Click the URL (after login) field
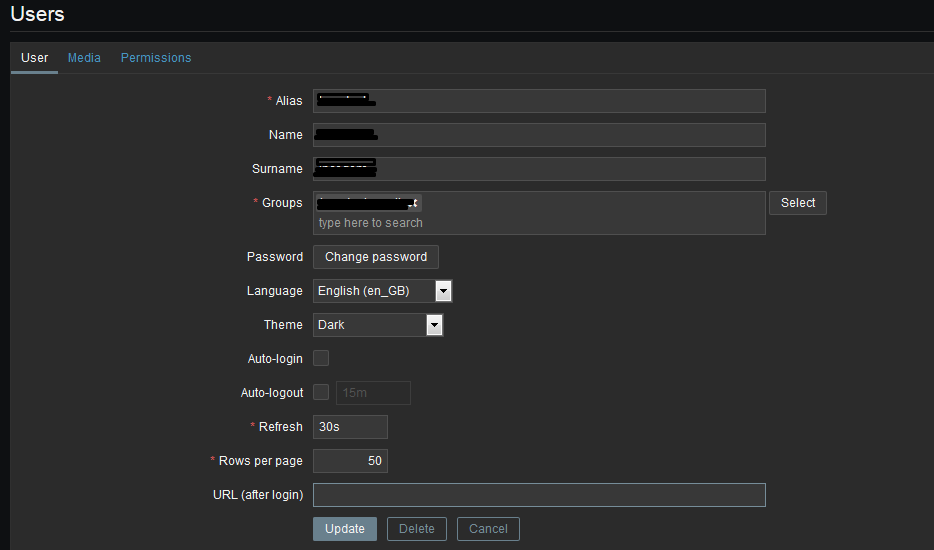Image resolution: width=934 pixels, height=550 pixels. 539,495
